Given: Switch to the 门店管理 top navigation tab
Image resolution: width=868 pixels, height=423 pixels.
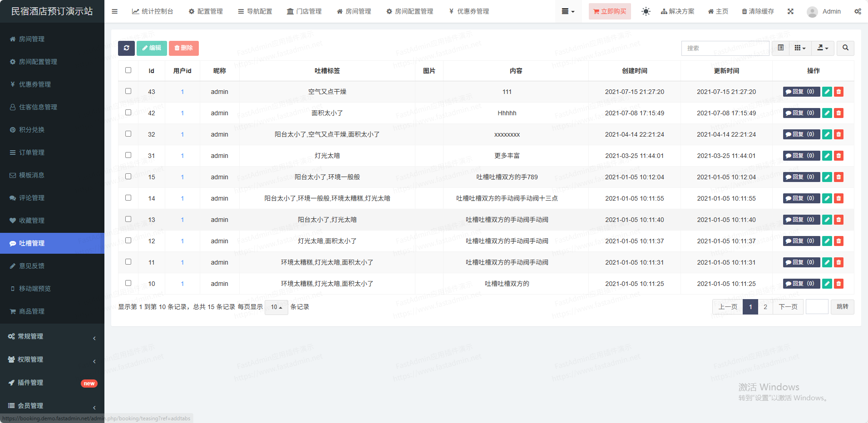Looking at the screenshot, I should [x=304, y=11].
